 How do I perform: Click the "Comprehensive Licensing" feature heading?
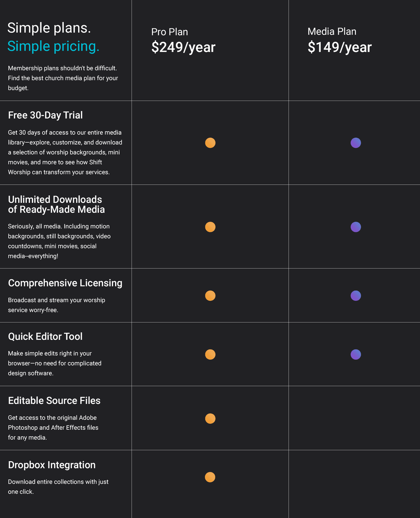tap(65, 283)
